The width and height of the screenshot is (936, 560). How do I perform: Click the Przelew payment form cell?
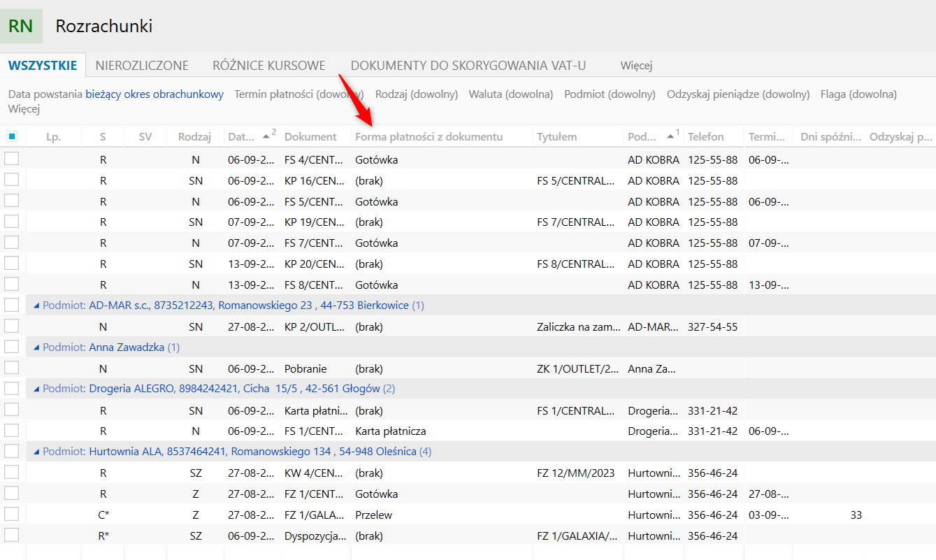pos(375,515)
